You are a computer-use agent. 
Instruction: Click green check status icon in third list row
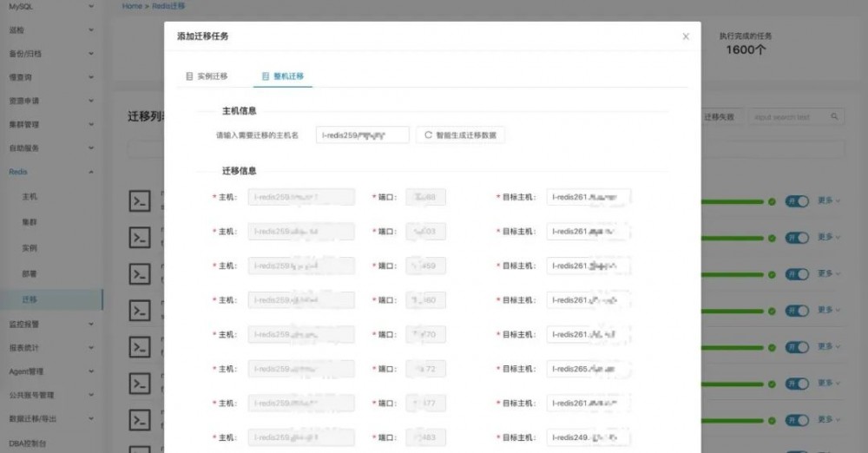pyautogui.click(x=772, y=275)
